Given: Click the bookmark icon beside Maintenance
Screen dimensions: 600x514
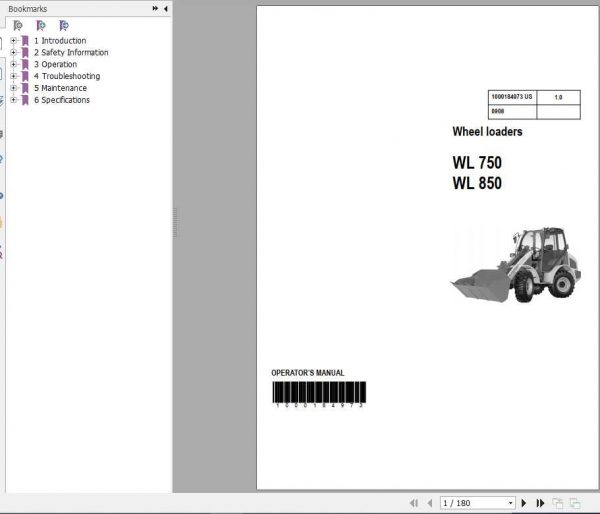Looking at the screenshot, I should click(25, 88).
